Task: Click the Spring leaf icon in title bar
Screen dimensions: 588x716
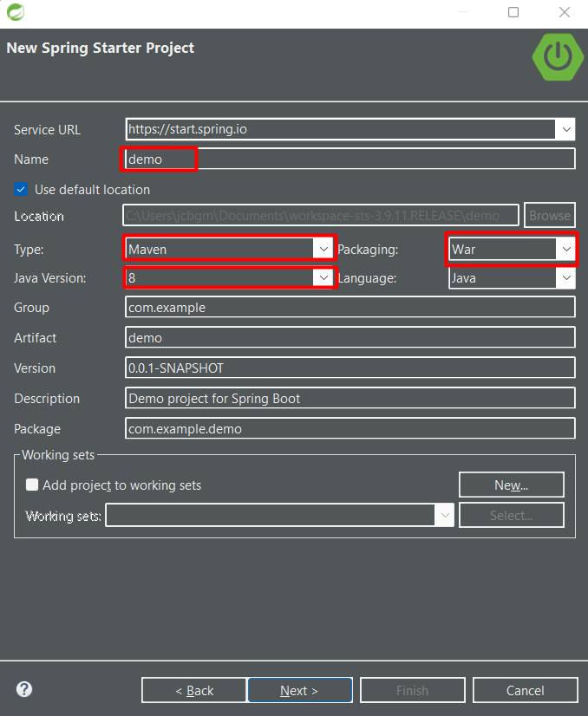Action: (x=16, y=12)
